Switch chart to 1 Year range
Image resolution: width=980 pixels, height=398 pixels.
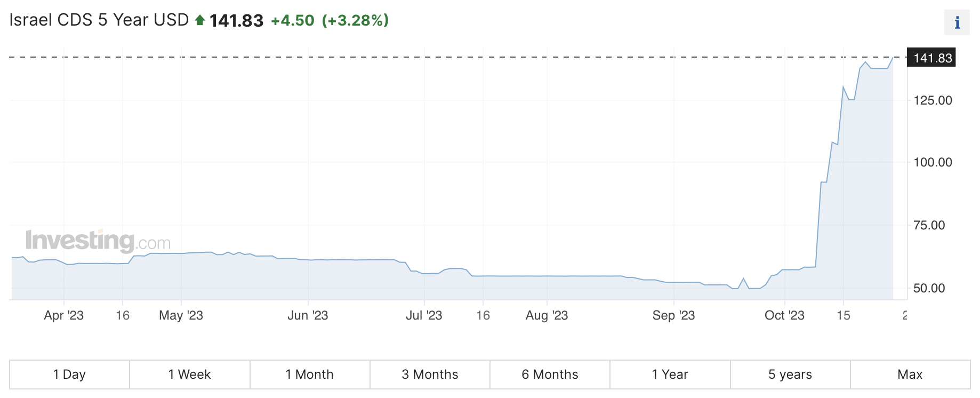pyautogui.click(x=670, y=375)
